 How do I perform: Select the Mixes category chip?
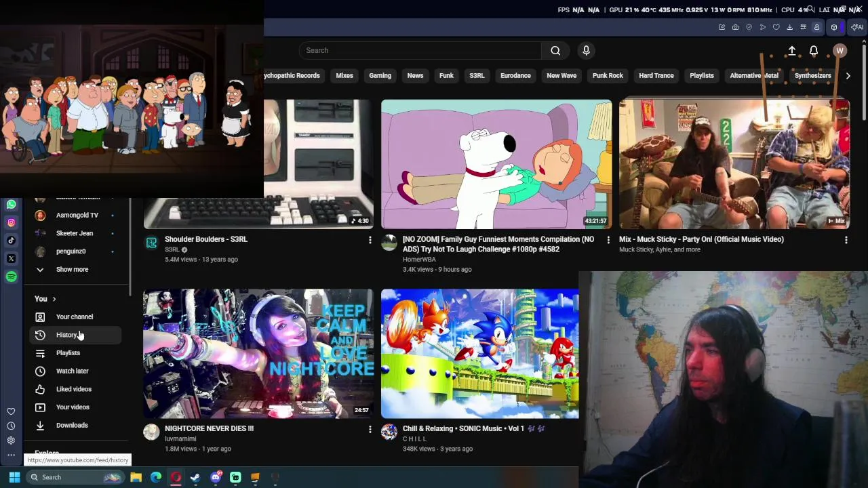[344, 76]
